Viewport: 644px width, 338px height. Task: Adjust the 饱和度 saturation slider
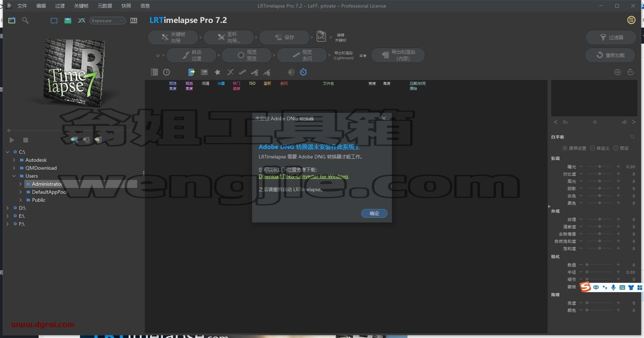click(x=599, y=248)
